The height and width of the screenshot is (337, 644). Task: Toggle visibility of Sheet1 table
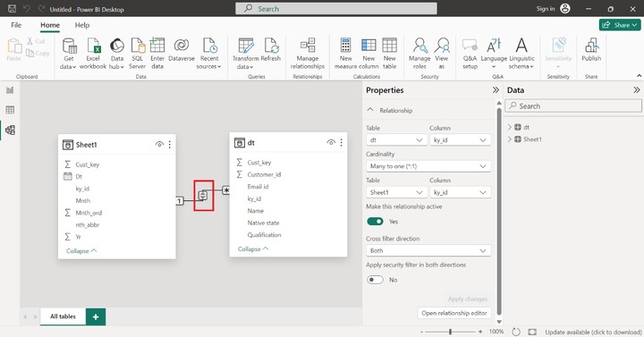pyautogui.click(x=159, y=144)
